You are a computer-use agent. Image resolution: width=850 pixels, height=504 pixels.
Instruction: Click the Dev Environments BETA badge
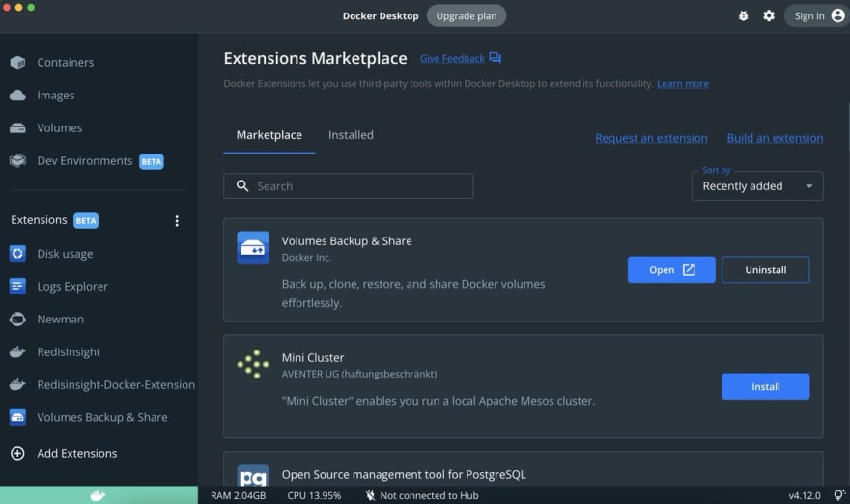point(152,161)
